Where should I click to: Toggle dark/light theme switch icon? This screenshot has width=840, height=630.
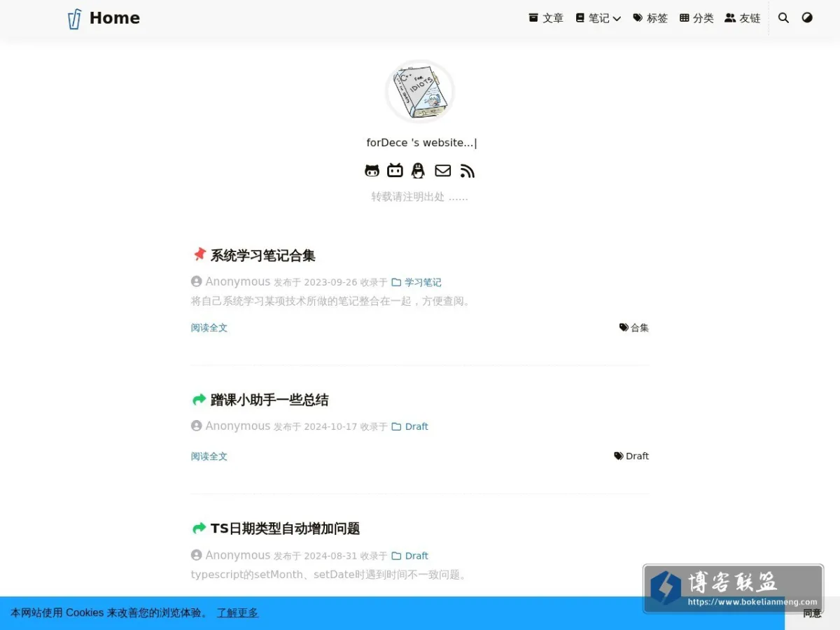click(x=807, y=18)
